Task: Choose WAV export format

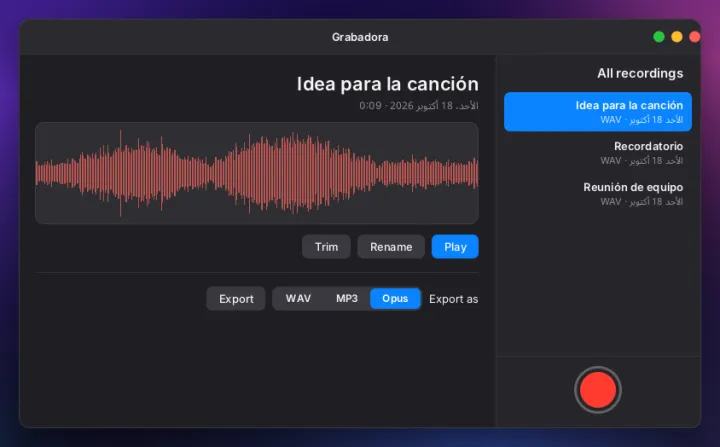Action: pyautogui.click(x=298, y=299)
